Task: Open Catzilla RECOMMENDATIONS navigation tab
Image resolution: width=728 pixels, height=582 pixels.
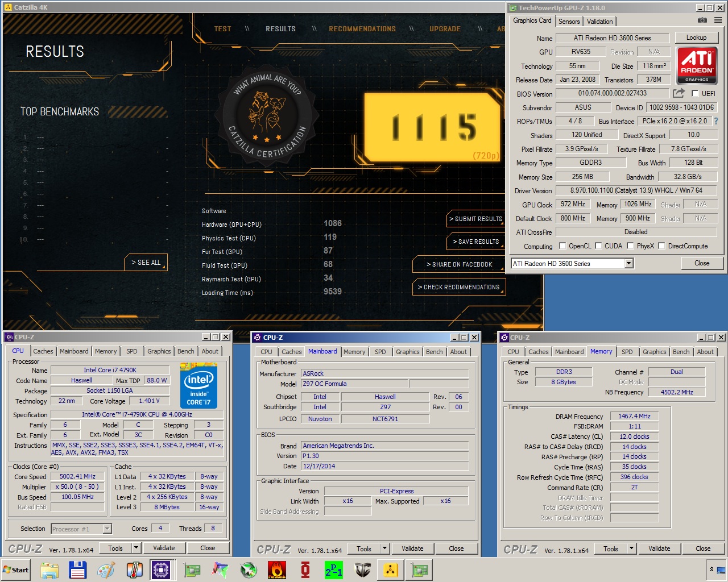Action: (x=362, y=28)
